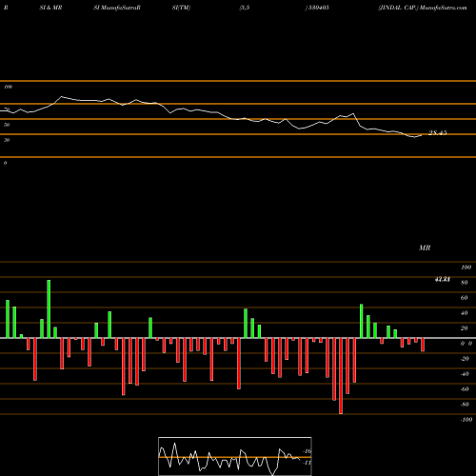The height and width of the screenshot is (476, 476).
Task: Click the SI MunafaSutraR header label
Action: (x=117, y=8)
